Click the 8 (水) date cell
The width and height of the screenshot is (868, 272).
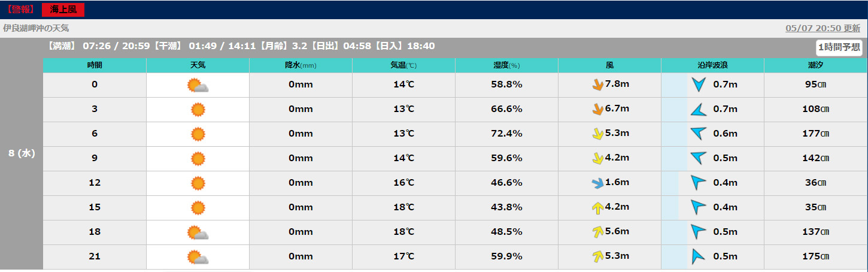[22, 153]
